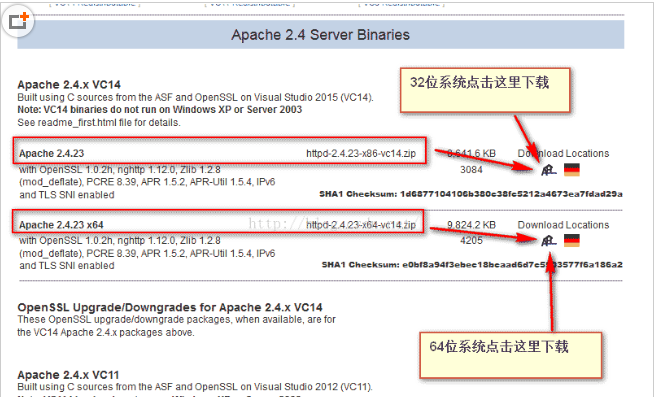Click note 'VC14 binaries do not run on Windows XP'
The width and height of the screenshot is (654, 397).
point(160,110)
